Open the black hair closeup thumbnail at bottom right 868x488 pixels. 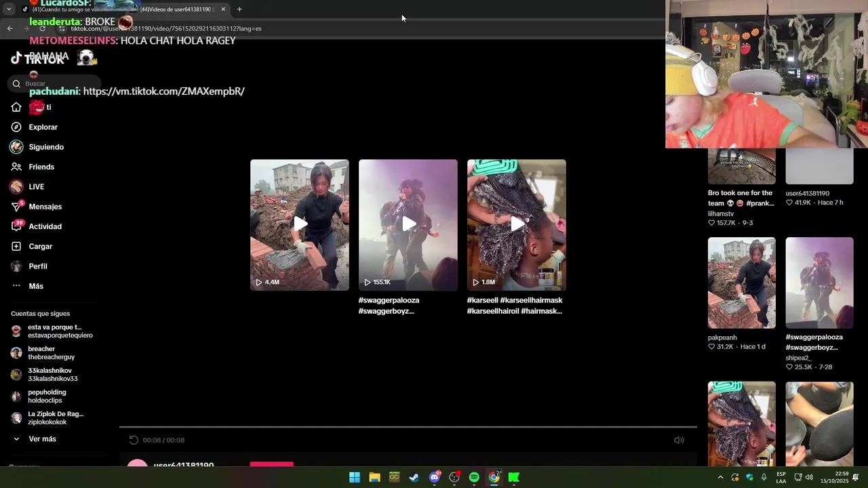pos(819,424)
